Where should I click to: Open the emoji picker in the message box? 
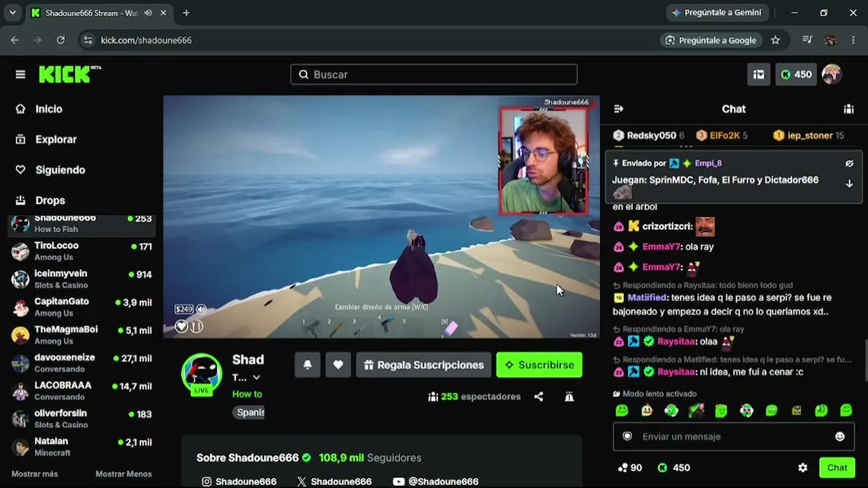click(840, 436)
